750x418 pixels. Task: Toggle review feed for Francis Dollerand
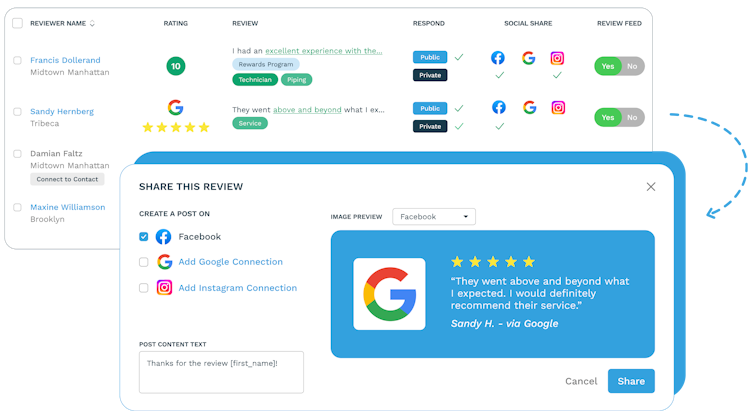[x=619, y=66]
